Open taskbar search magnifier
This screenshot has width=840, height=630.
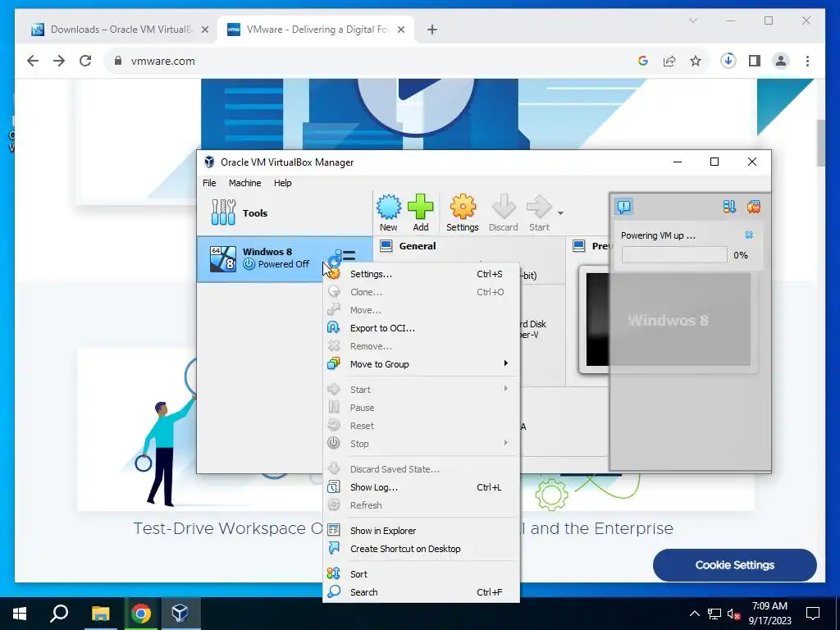click(59, 614)
